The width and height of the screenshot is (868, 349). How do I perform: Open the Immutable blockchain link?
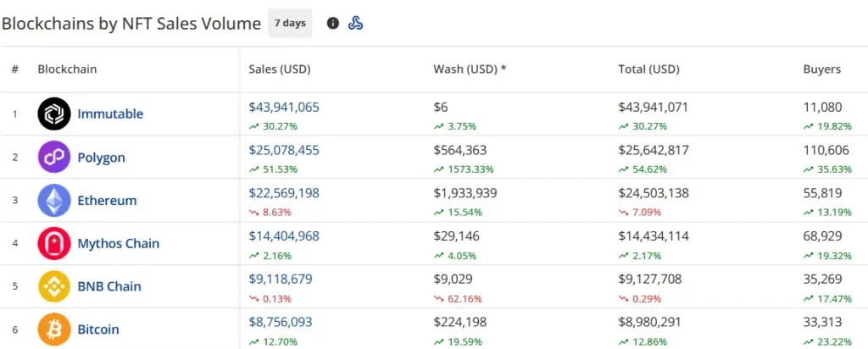click(x=110, y=114)
